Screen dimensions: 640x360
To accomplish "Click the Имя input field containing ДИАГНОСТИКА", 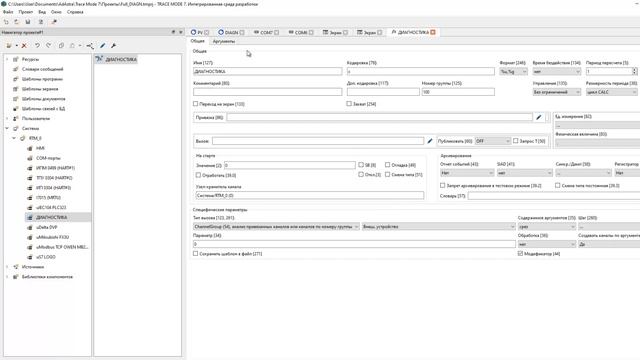I will pos(267,71).
